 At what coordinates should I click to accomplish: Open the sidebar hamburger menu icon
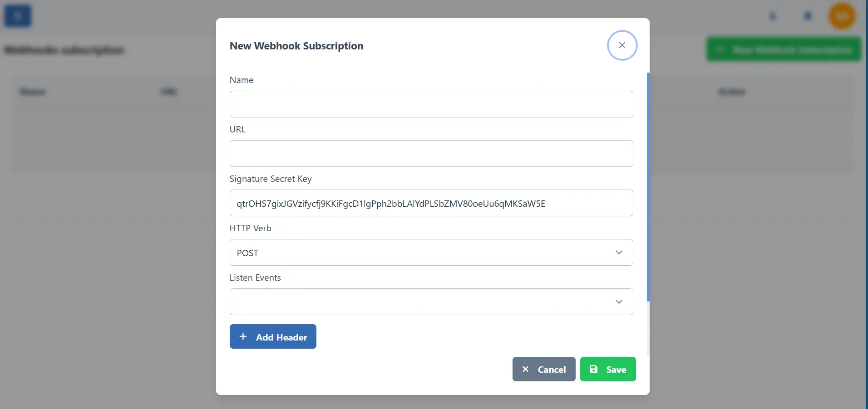(x=17, y=15)
